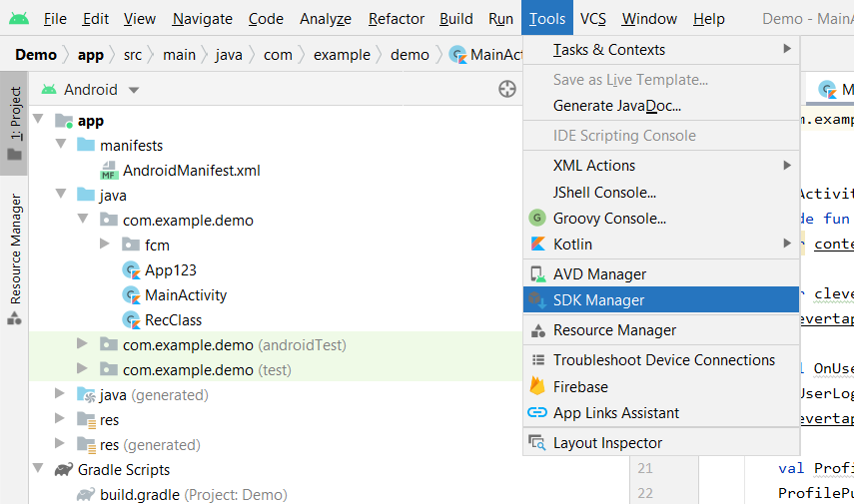Click the Kotlin logo icon in Tools menu

pyautogui.click(x=538, y=244)
